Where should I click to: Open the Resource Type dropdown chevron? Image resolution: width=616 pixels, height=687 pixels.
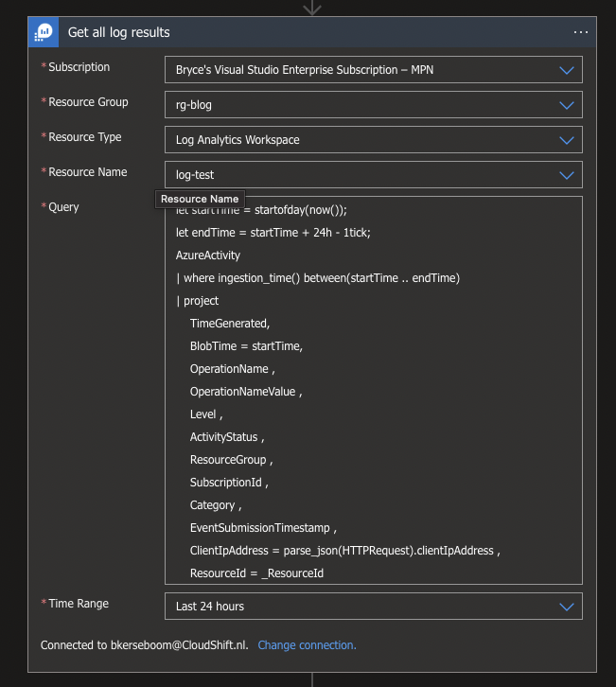567,140
